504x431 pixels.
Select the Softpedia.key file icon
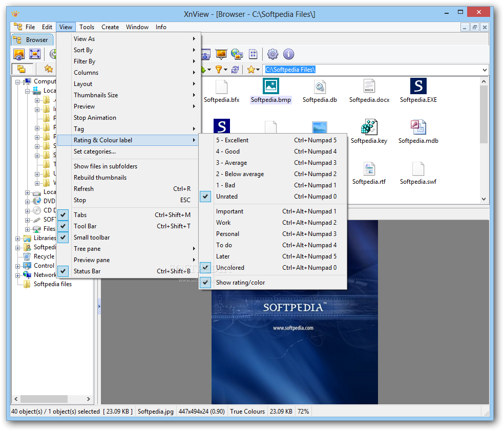pos(369,127)
